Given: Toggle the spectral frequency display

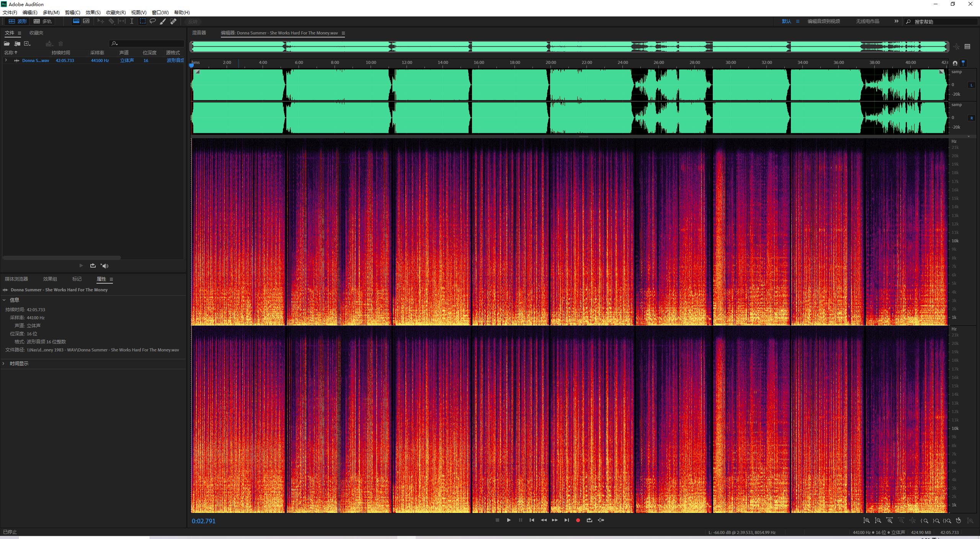Looking at the screenshot, I should point(76,21).
